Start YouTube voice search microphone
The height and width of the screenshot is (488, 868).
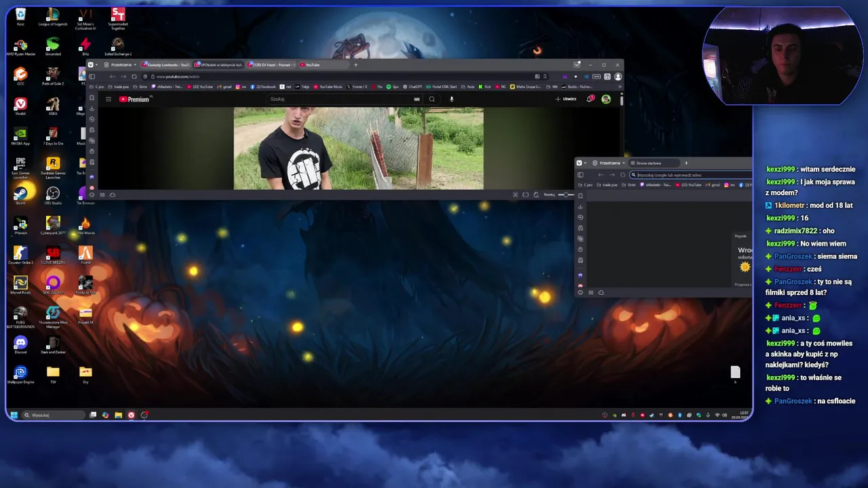click(452, 99)
